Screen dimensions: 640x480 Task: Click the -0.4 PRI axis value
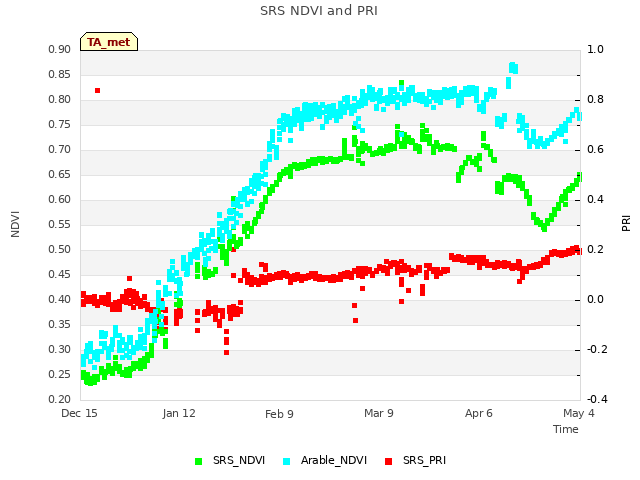tap(597, 399)
